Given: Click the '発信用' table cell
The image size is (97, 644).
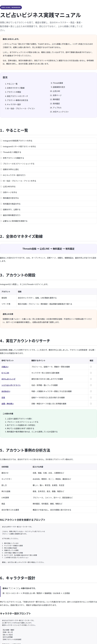Looking at the screenshot, I should tap(8, 298).
